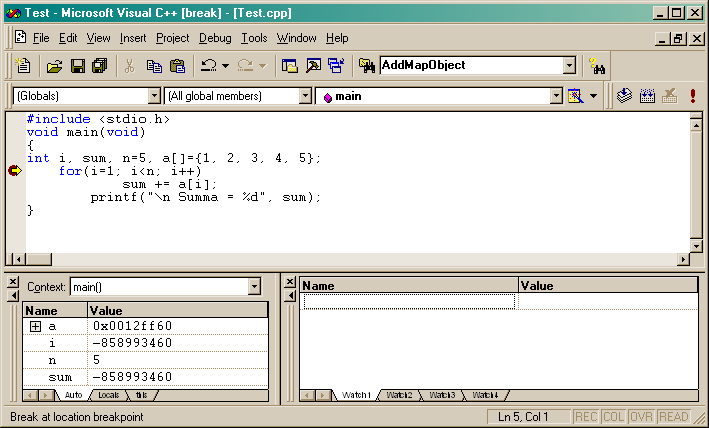This screenshot has width=709, height=428.
Task: Click the Save All icon
Action: pos(99,66)
